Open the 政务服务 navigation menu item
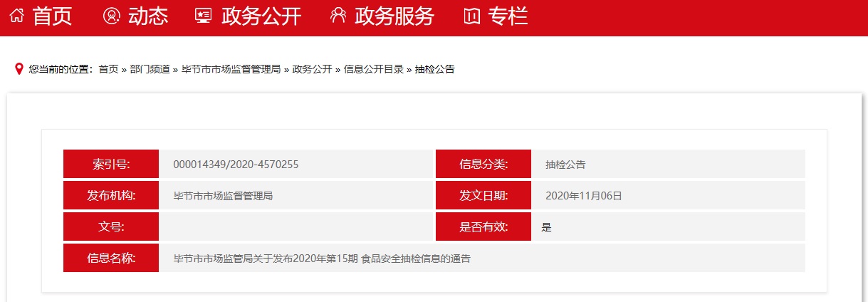The image size is (868, 302). [x=394, y=16]
